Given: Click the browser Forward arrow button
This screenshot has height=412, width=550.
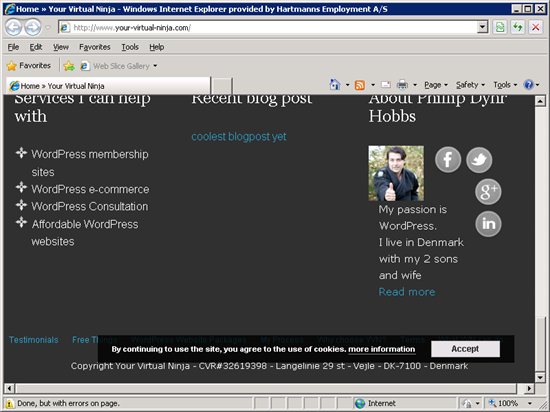Looking at the screenshot, I should tap(33, 27).
